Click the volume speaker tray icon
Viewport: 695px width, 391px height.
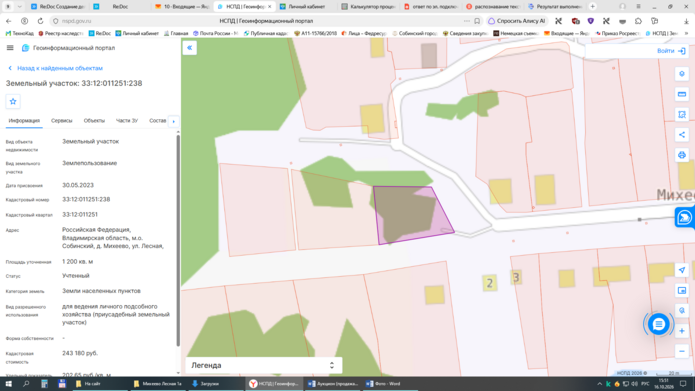tap(634, 384)
